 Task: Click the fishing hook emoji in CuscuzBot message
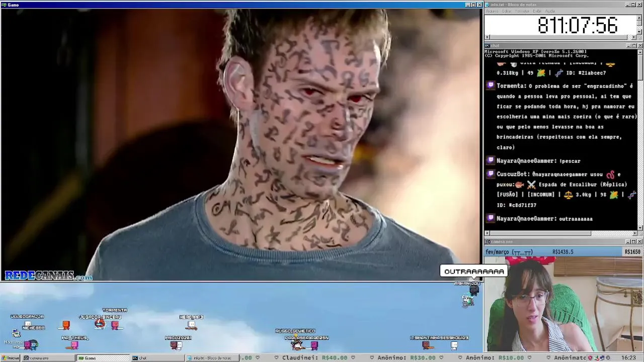pos(610,174)
